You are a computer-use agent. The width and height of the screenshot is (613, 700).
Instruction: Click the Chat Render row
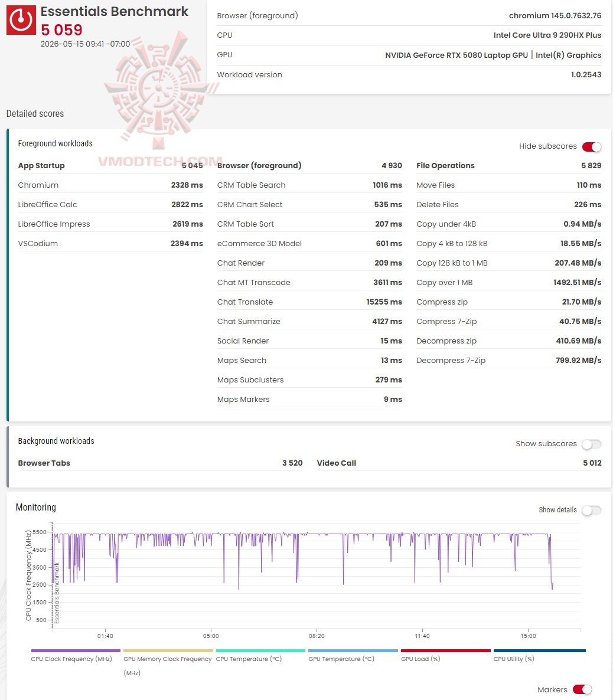309,263
